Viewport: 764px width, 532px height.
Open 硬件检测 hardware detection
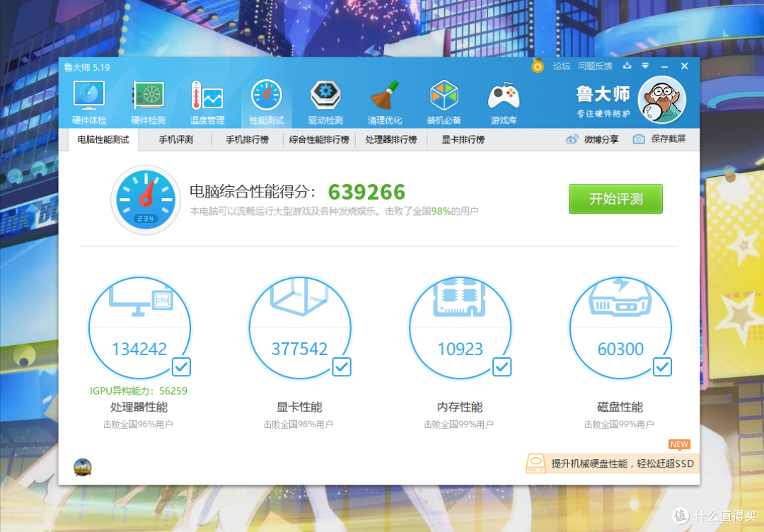(x=149, y=103)
